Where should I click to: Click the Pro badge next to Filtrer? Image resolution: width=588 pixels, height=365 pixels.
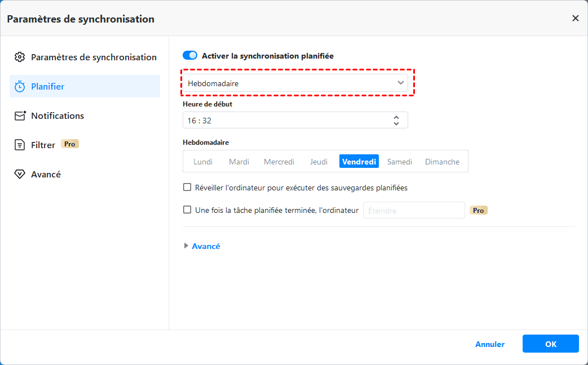point(70,144)
